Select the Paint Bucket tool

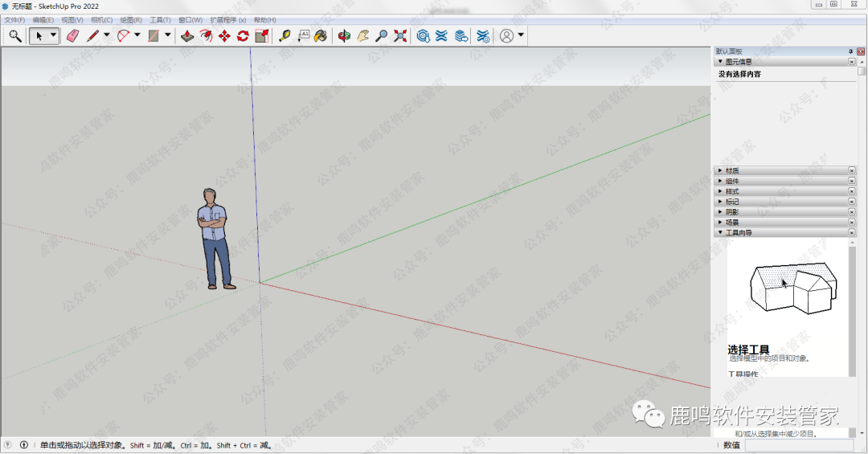[321, 36]
